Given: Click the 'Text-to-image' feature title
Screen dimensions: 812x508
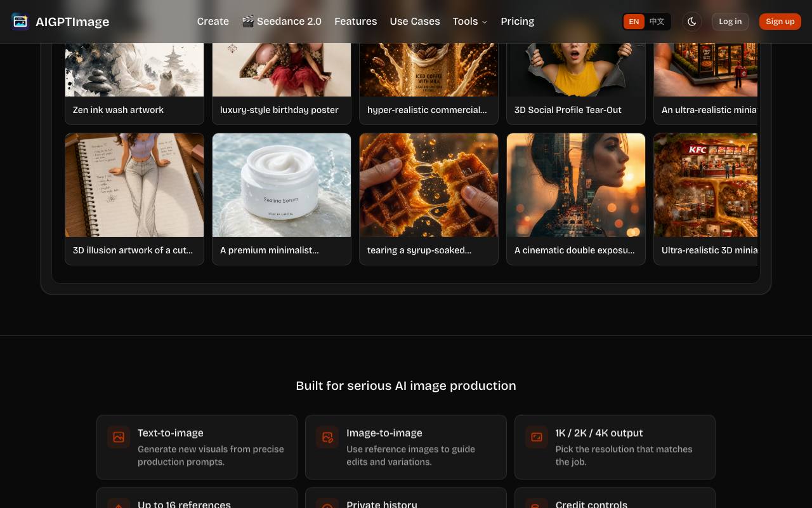Looking at the screenshot, I should click(171, 433).
